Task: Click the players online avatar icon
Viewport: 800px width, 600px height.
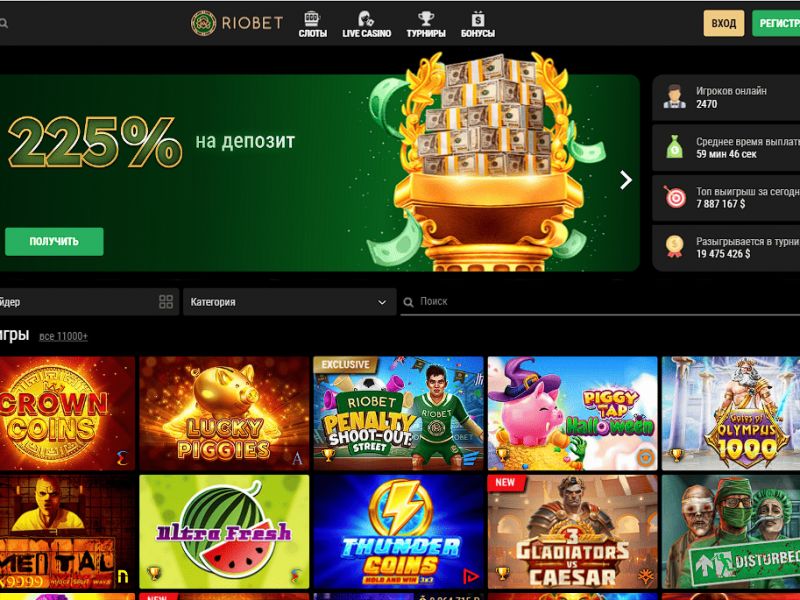Action: coord(674,97)
